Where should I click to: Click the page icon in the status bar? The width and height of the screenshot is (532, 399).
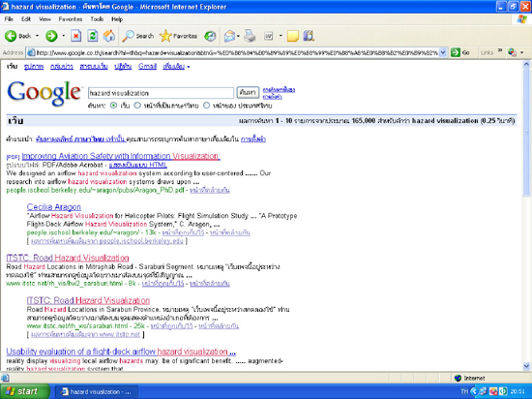[x=5, y=378]
